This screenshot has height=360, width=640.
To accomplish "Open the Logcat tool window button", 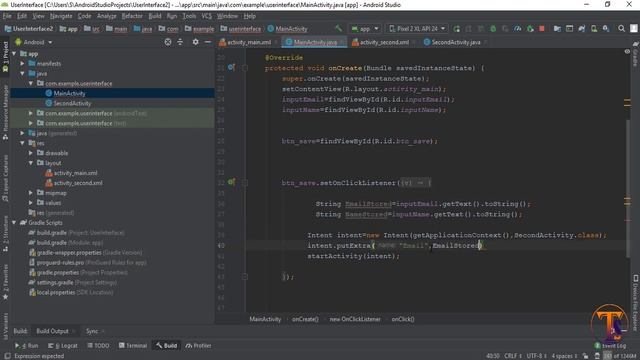I will [x=62, y=346].
